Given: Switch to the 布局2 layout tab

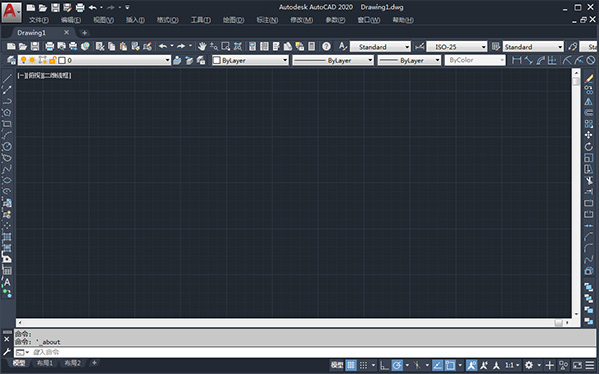Looking at the screenshot, I should (72, 363).
